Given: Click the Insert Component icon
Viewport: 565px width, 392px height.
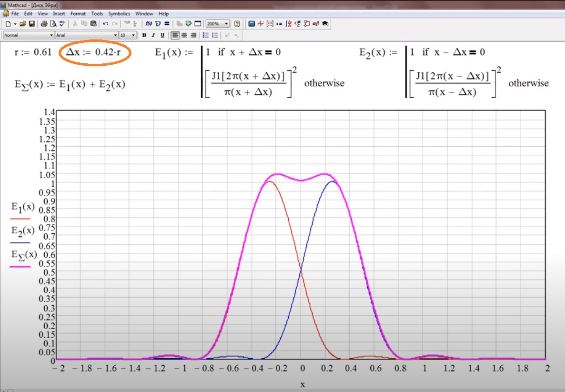Looking at the screenshot, I should pyautogui.click(x=189, y=24).
